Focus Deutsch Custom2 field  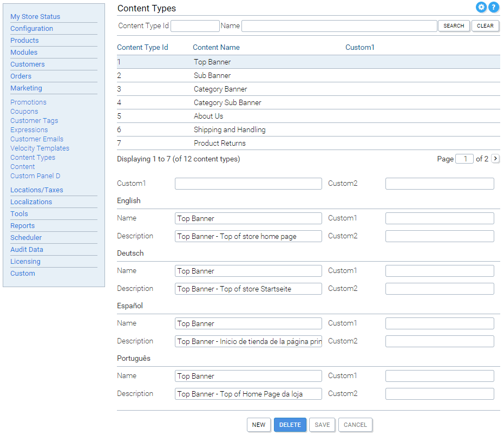[440, 289]
